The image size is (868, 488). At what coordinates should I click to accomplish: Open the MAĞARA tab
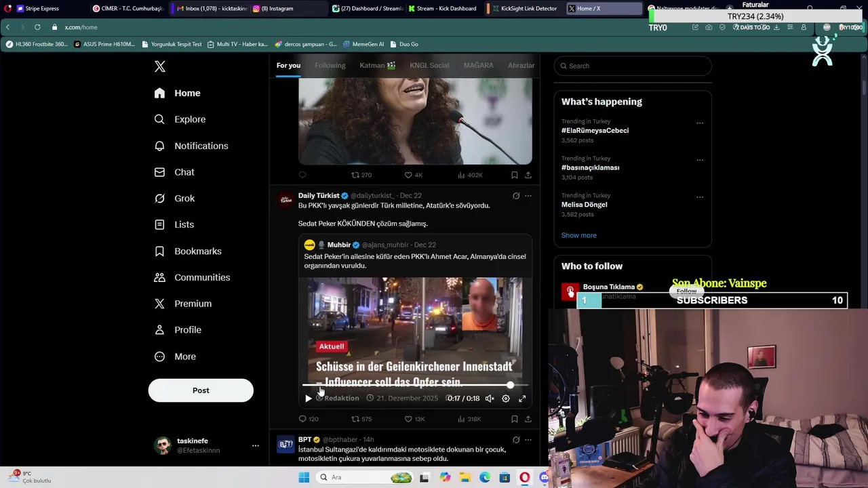point(479,65)
